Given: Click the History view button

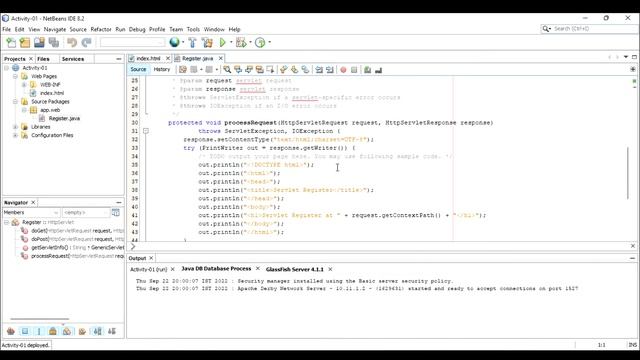Looking at the screenshot, I should pyautogui.click(x=162, y=69).
